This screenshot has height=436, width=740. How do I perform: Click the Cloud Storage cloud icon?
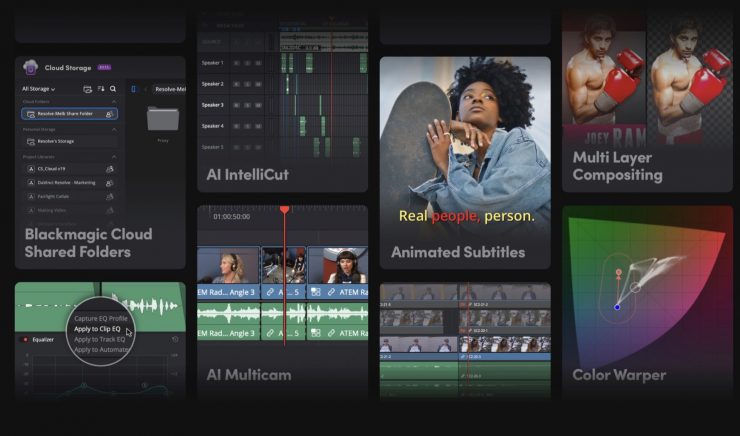[x=29, y=68]
